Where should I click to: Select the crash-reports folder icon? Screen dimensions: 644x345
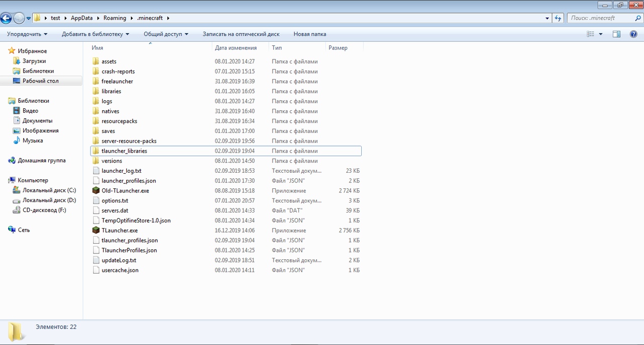(x=96, y=72)
